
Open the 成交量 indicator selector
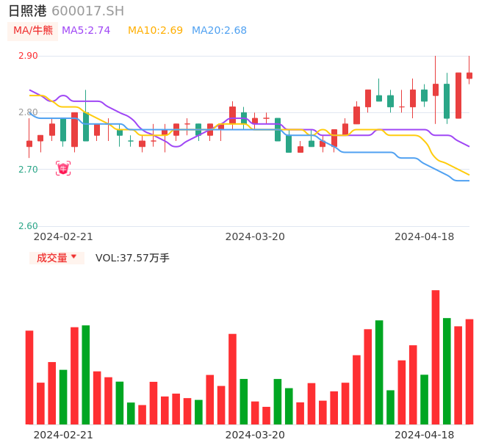[x=52, y=258]
